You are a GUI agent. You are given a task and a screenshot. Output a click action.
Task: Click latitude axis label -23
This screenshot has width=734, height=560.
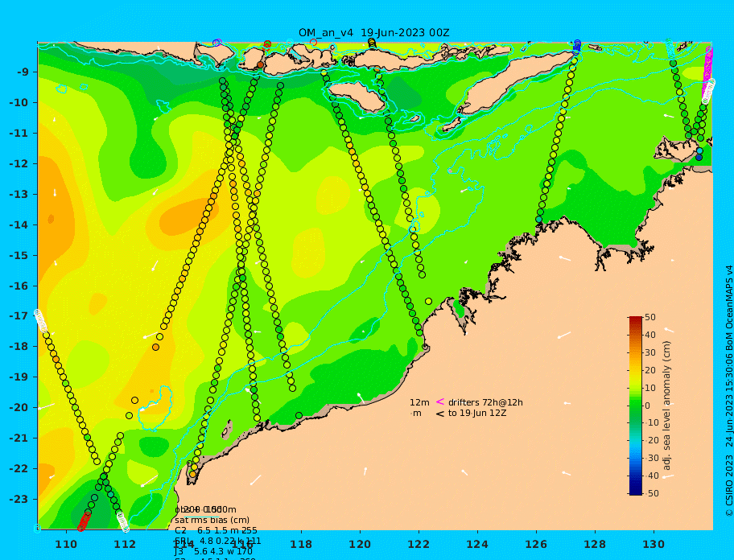point(19,499)
